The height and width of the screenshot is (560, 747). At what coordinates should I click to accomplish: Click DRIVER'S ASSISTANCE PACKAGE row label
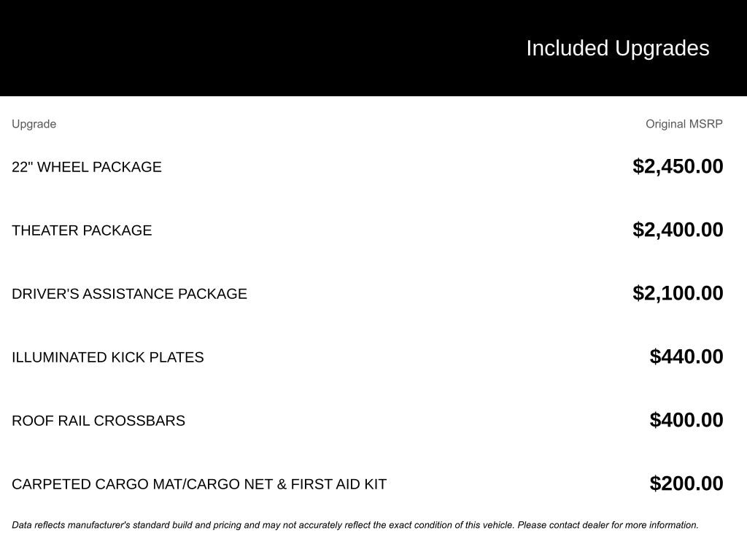point(129,294)
